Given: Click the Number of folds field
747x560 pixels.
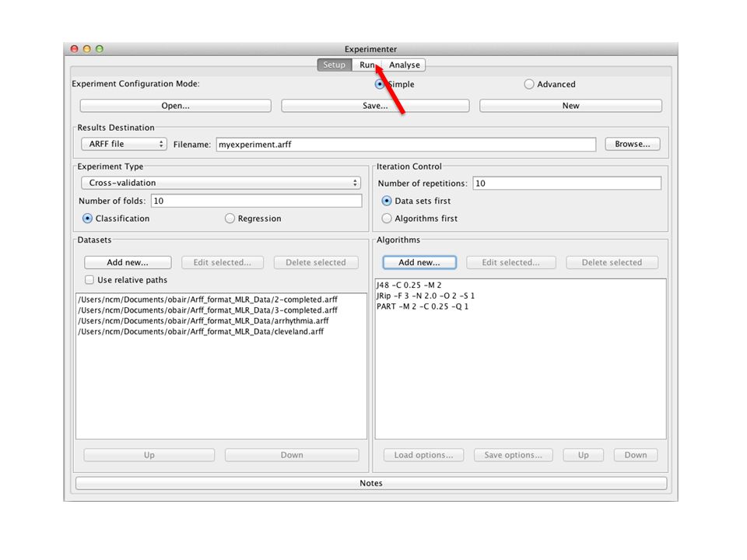Looking at the screenshot, I should click(256, 201).
